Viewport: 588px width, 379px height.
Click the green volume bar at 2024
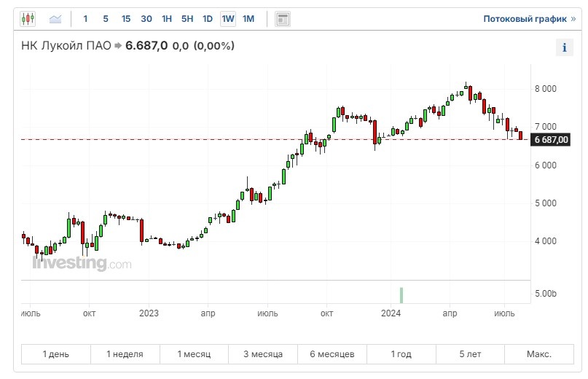401,294
